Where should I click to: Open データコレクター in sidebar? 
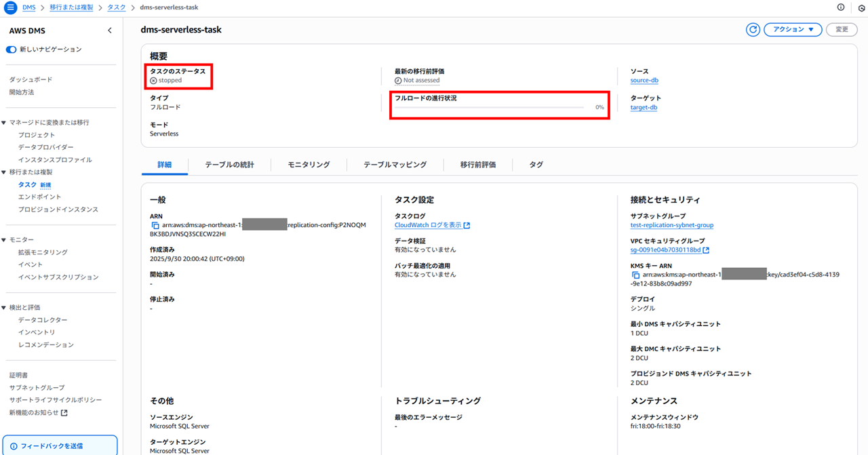pos(43,319)
